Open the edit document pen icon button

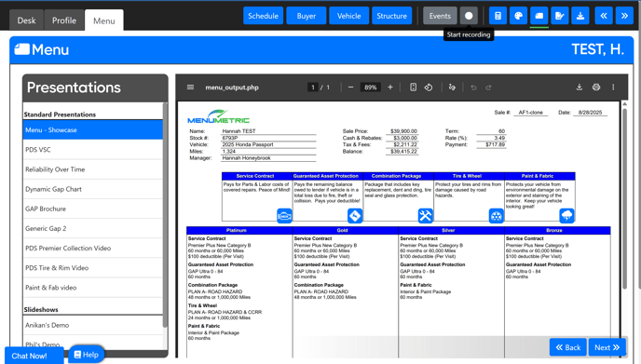click(x=560, y=16)
